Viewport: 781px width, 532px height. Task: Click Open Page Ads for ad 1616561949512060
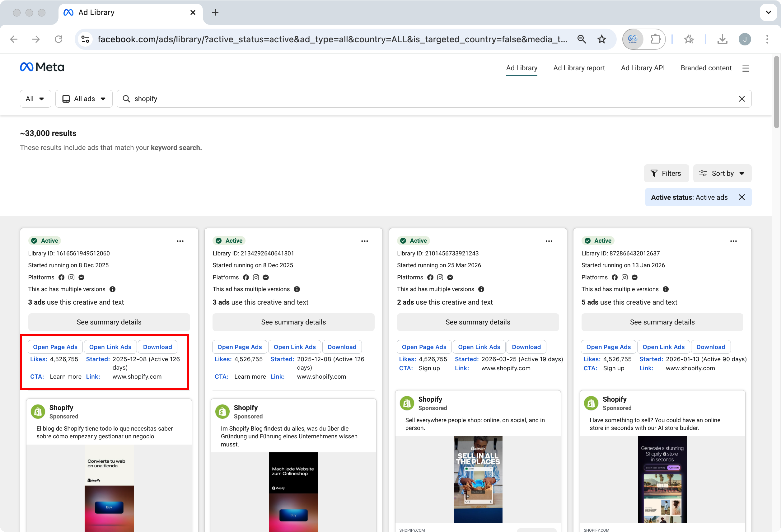click(55, 347)
